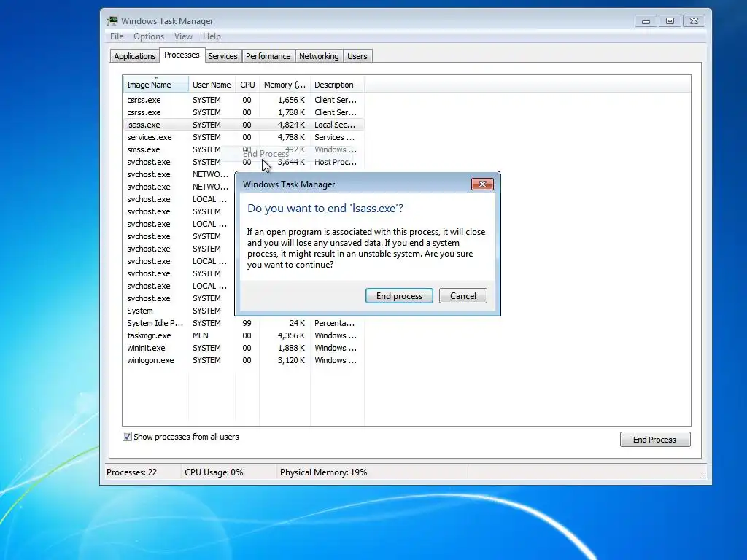
Task: Select the wininit.exe process row
Action: click(243, 348)
